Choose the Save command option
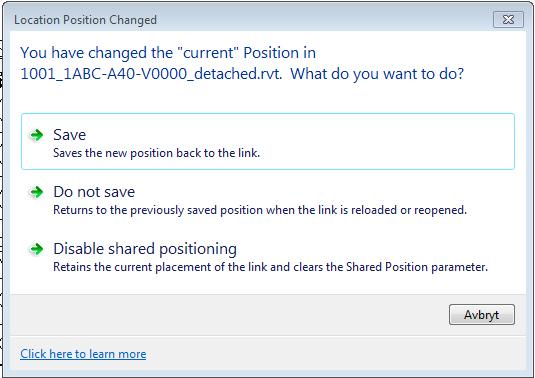 (268, 141)
